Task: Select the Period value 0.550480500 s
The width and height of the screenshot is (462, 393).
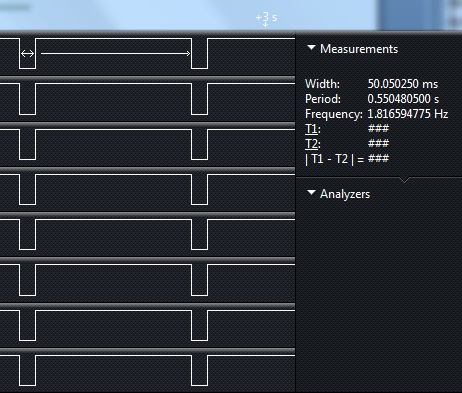Action: click(403, 99)
